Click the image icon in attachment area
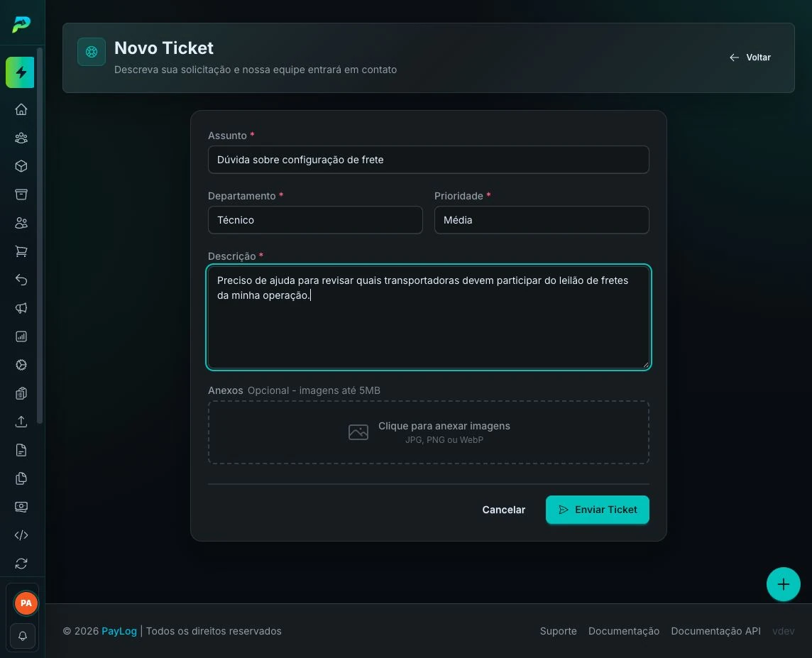 click(358, 432)
